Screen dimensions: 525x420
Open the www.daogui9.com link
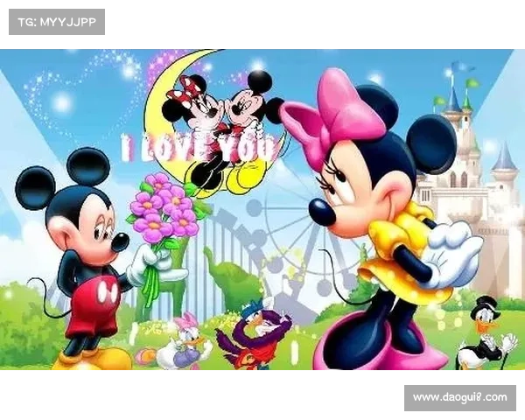pos(458,398)
